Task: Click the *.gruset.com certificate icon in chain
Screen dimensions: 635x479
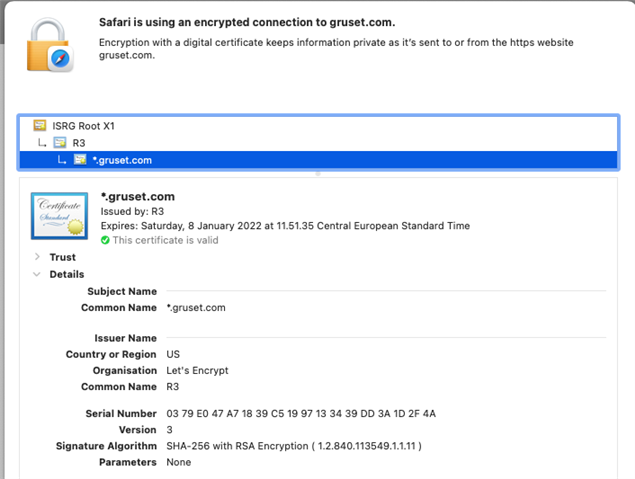Action: pos(80,160)
